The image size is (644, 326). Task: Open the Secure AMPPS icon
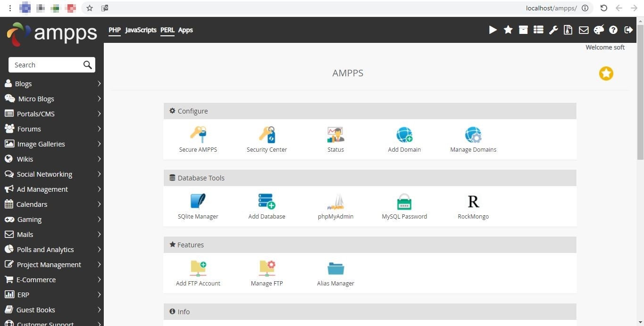point(198,135)
